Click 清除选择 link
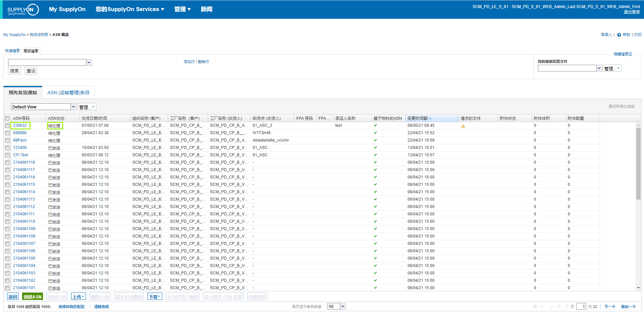 [x=101, y=307]
